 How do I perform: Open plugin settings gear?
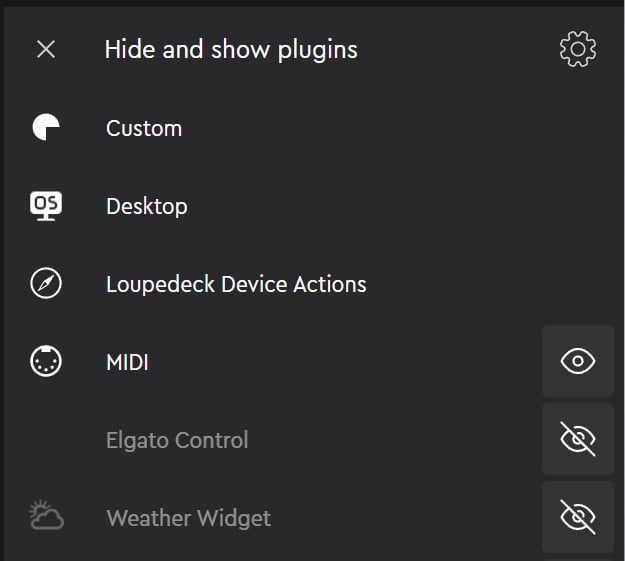(x=578, y=49)
